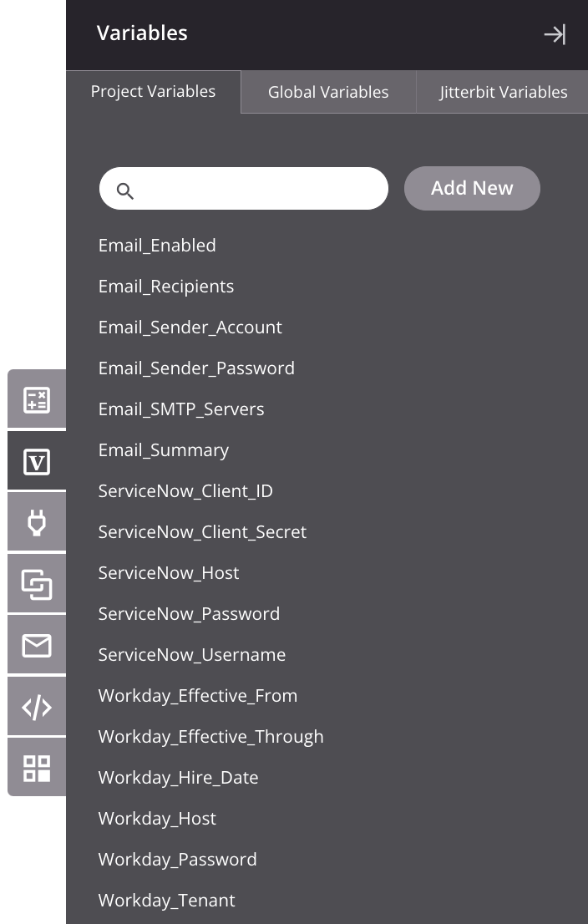Select the Email_Enabled variable
Viewport: 588px width, 924px height.
(157, 245)
